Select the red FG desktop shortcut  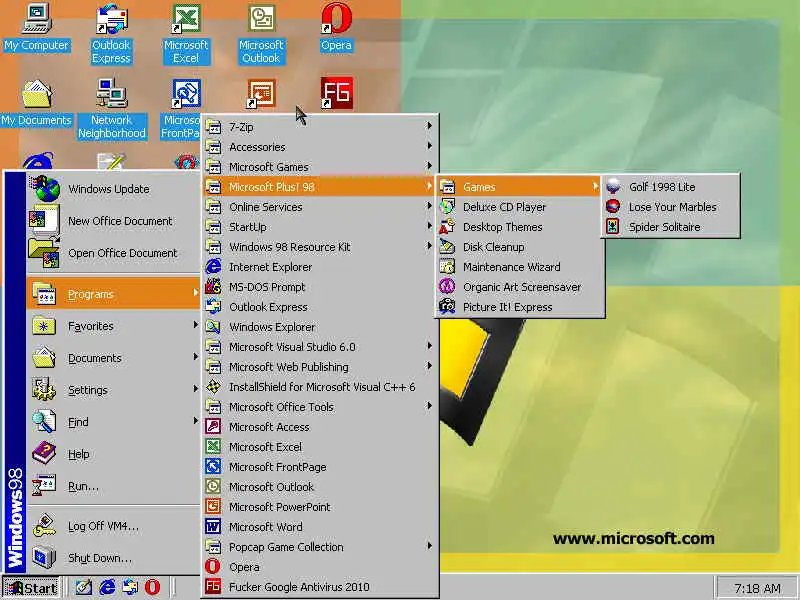coord(337,93)
